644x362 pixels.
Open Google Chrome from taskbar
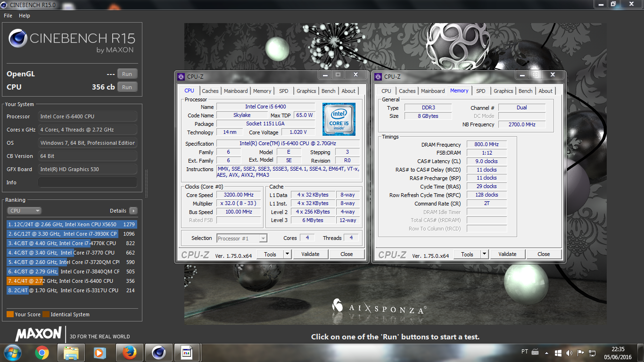[41, 353]
